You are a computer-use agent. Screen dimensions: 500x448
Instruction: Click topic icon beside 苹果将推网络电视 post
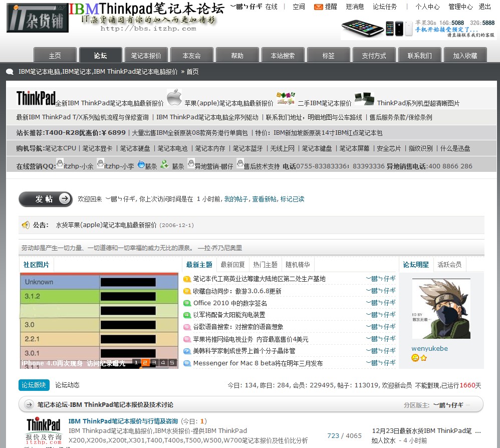point(187,339)
